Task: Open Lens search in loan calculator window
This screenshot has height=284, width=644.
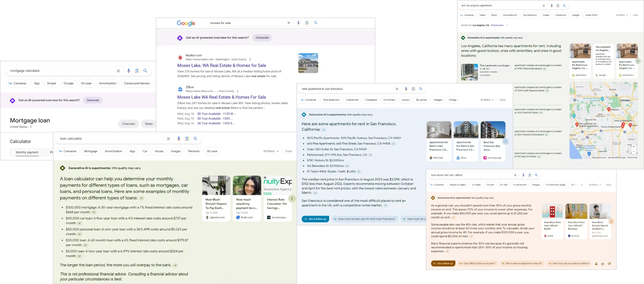Action: 187,139
